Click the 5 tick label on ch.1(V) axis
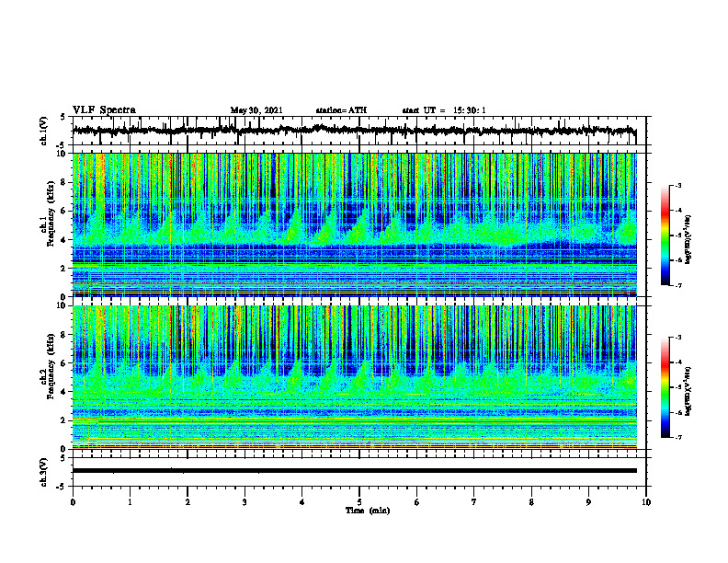728x563 pixels. tap(64, 118)
